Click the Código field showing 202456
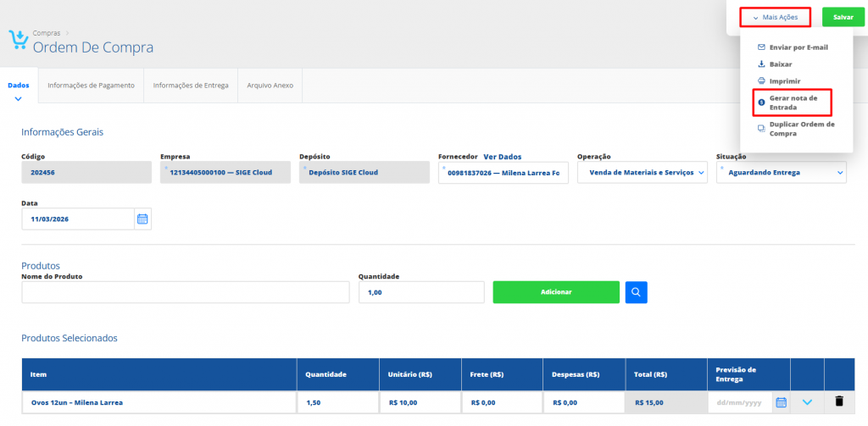The image size is (868, 426). 86,173
